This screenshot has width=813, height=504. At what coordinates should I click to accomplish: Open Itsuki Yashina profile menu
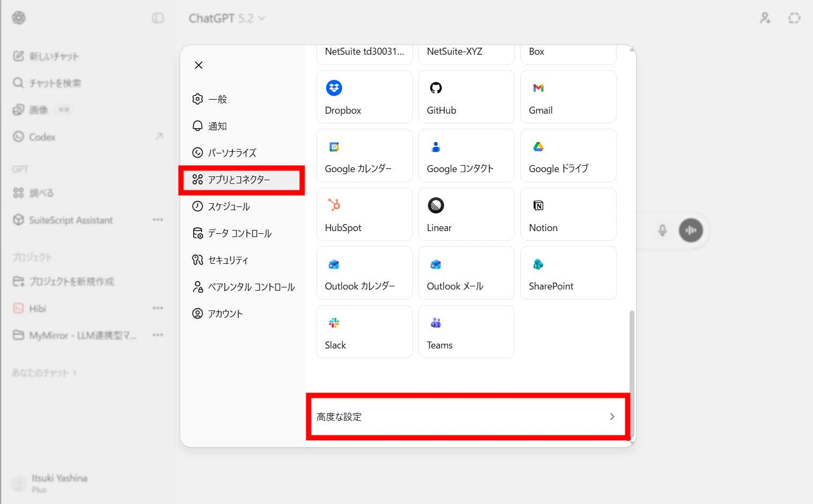[50, 483]
